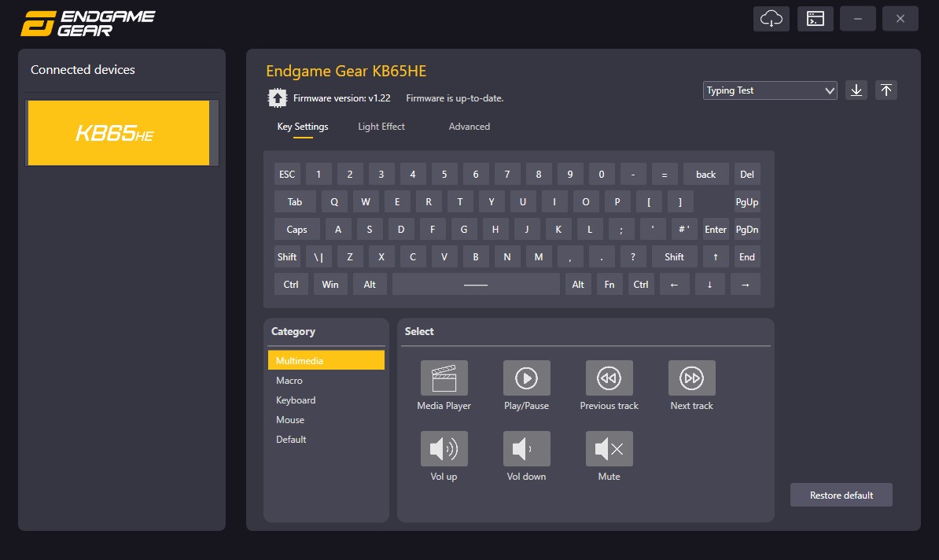This screenshot has width=939, height=560.
Task: Select the up arrow key
Action: (716, 257)
